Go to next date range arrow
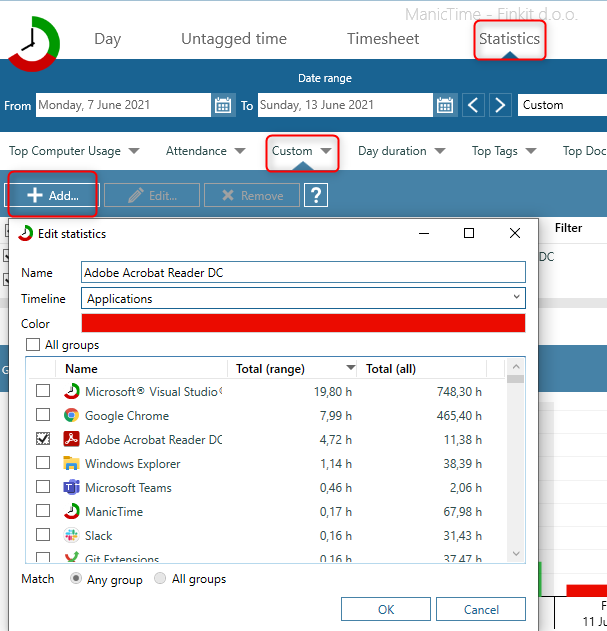The width and height of the screenshot is (607, 631). (x=501, y=105)
